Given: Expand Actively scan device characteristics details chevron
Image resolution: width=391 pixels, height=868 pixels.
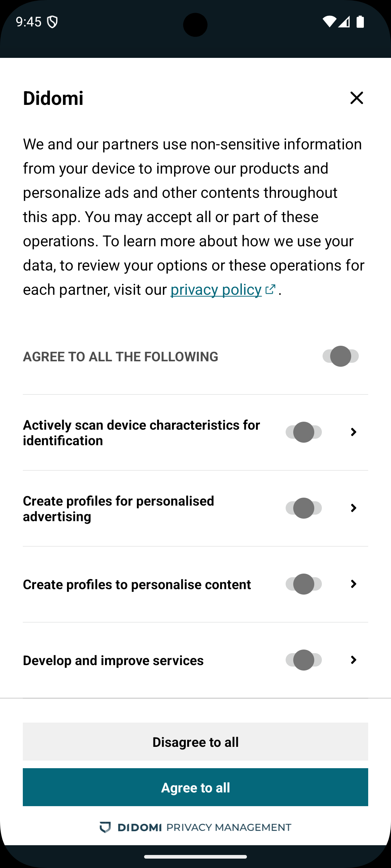Looking at the screenshot, I should 354,432.
